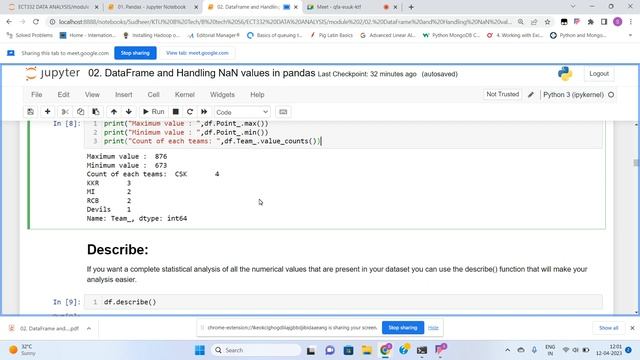Show hidden system tray icons chevron

point(507,350)
